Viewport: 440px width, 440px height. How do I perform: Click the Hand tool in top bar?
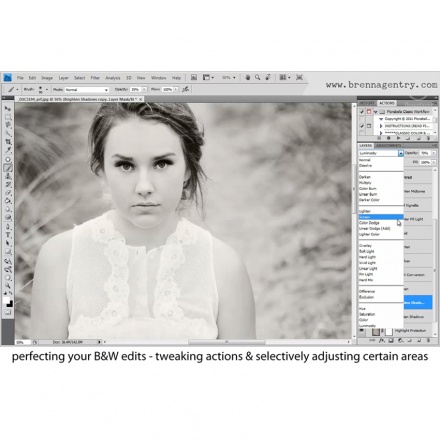pos(248,77)
